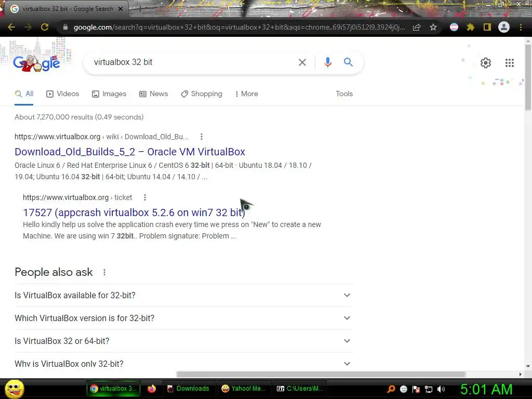Viewport: 532px width, 399px height.
Task: Switch to the Images tab
Action: [109, 94]
